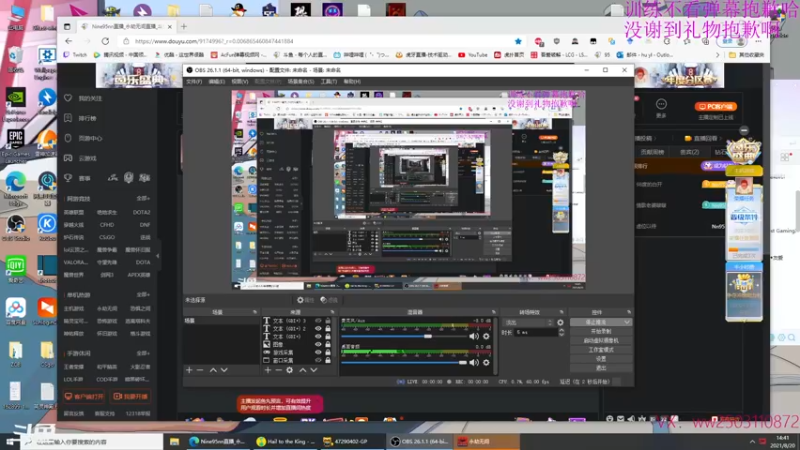
Task: Open OBS 视图(V) menu
Action: [x=240, y=82]
